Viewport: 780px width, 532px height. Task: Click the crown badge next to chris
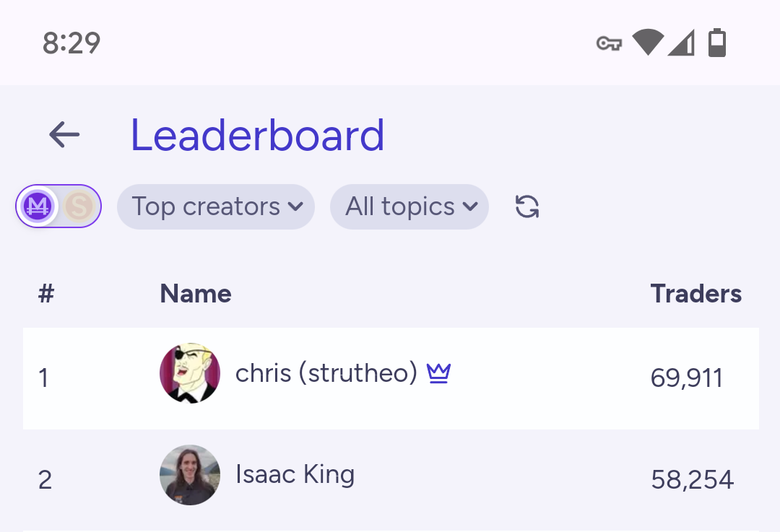click(x=438, y=373)
